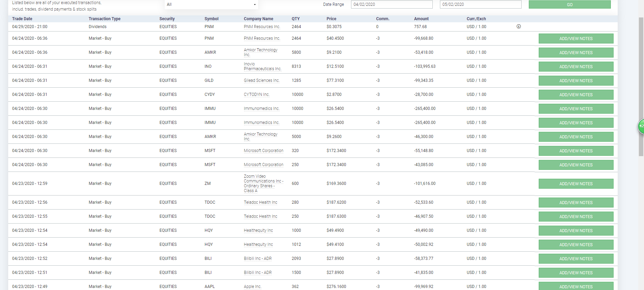Select the ZM symbol cell
This screenshot has width=644, height=290.
click(x=207, y=184)
